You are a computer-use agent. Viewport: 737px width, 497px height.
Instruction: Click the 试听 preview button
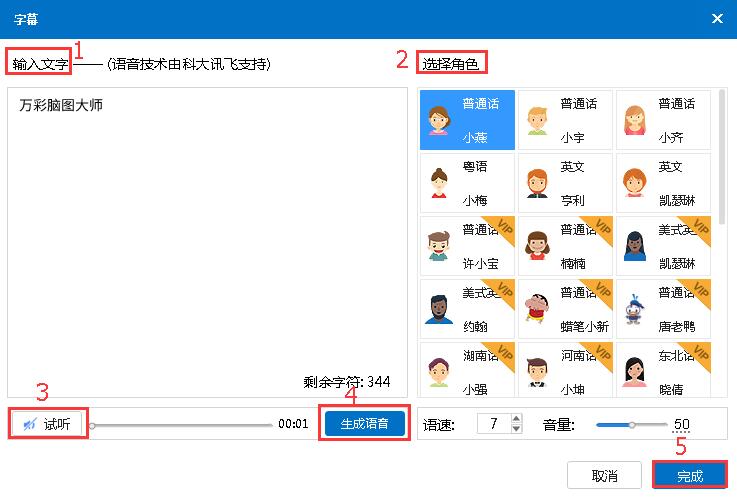pyautogui.click(x=45, y=424)
